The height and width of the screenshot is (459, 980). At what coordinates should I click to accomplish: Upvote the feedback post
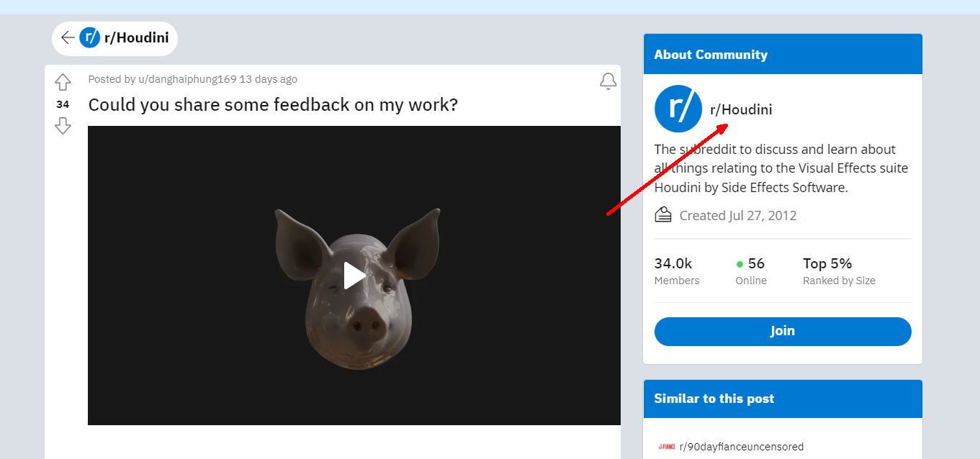click(x=63, y=82)
